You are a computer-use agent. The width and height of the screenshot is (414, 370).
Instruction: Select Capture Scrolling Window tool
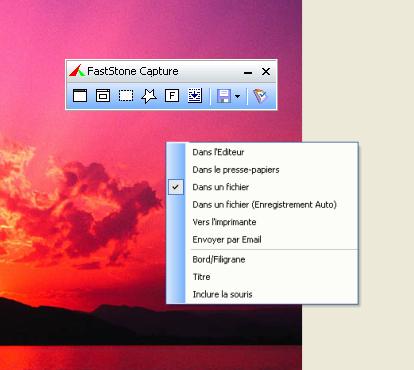click(x=195, y=96)
